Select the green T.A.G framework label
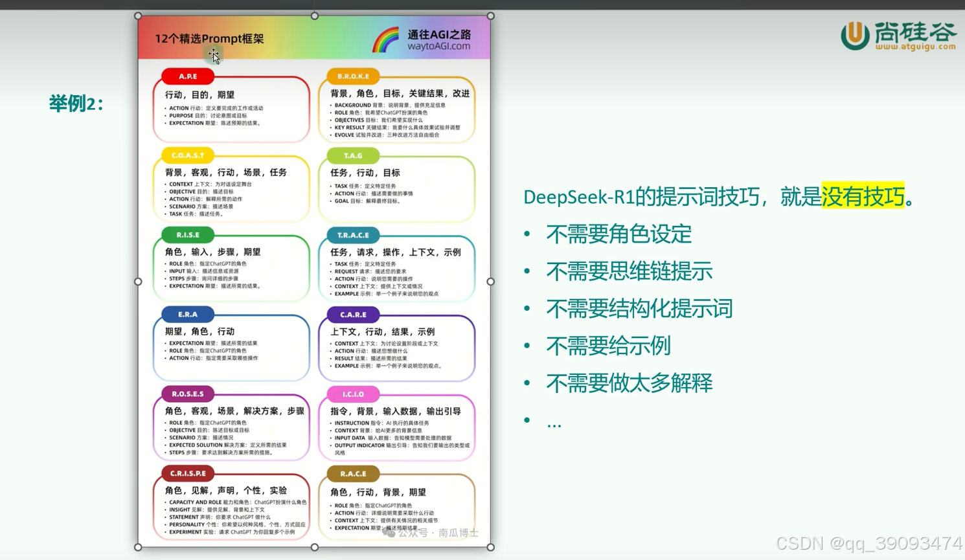 [x=353, y=155]
